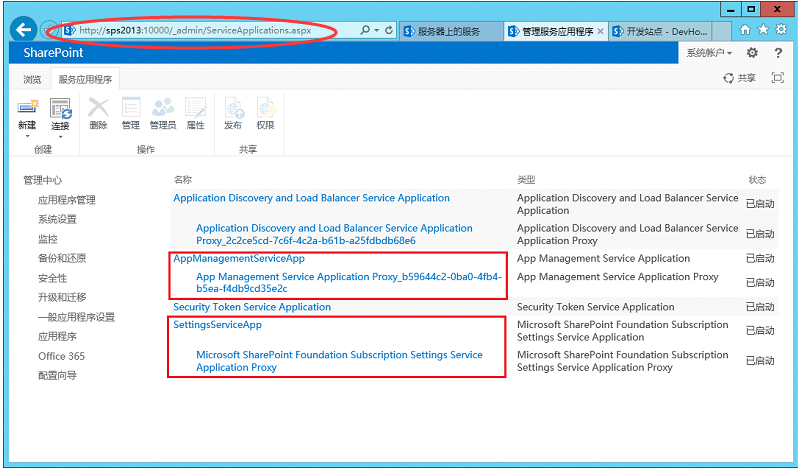Viewport: 798px width, 469px height.
Task: Open 应用程序 in the left navigation
Action: tap(57, 337)
